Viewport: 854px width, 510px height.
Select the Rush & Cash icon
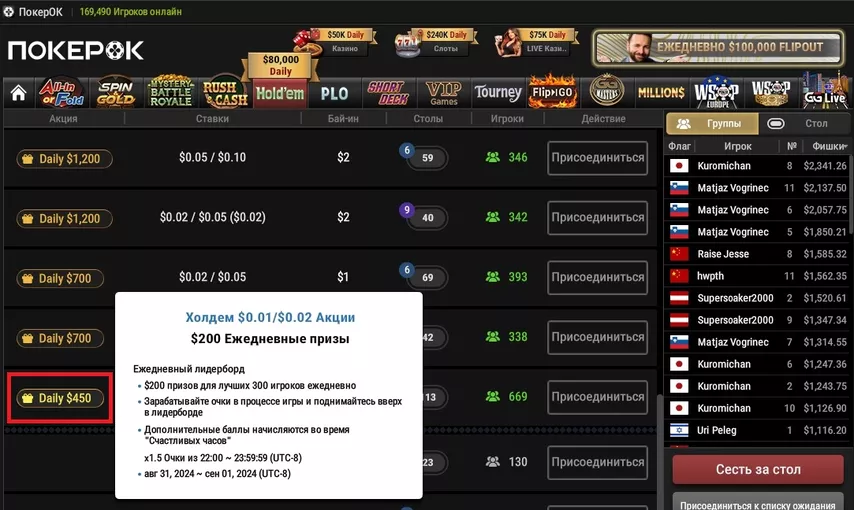coord(225,93)
